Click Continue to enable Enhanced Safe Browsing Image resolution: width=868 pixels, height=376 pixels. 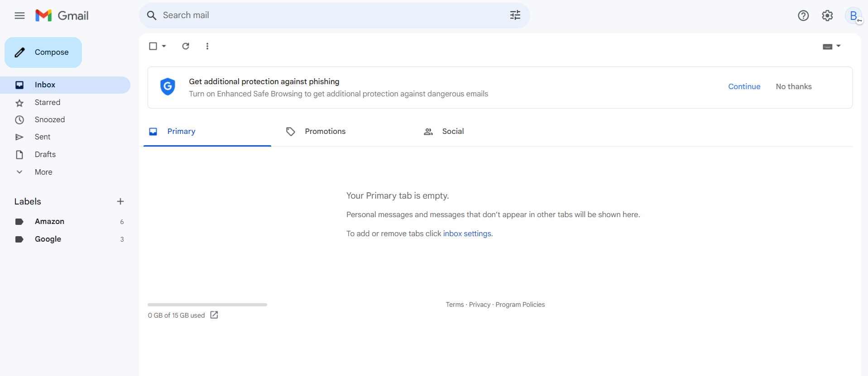tap(744, 86)
